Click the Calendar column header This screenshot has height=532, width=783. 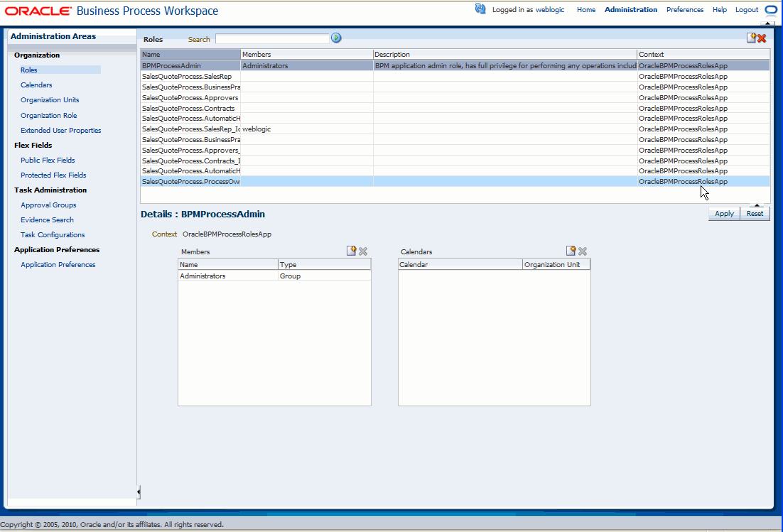pos(460,264)
